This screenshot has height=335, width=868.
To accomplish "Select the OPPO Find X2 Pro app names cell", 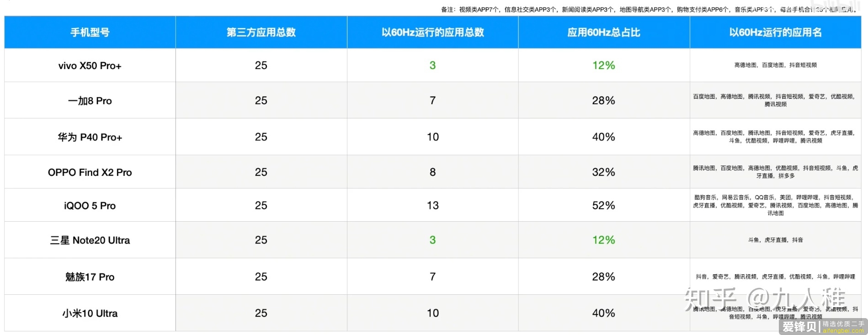I will pos(775,172).
